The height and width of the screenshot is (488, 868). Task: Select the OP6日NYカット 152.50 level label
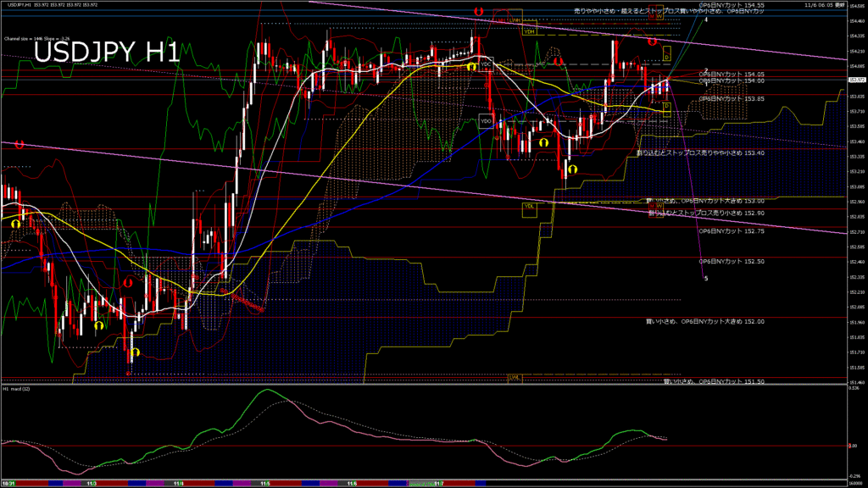point(731,262)
